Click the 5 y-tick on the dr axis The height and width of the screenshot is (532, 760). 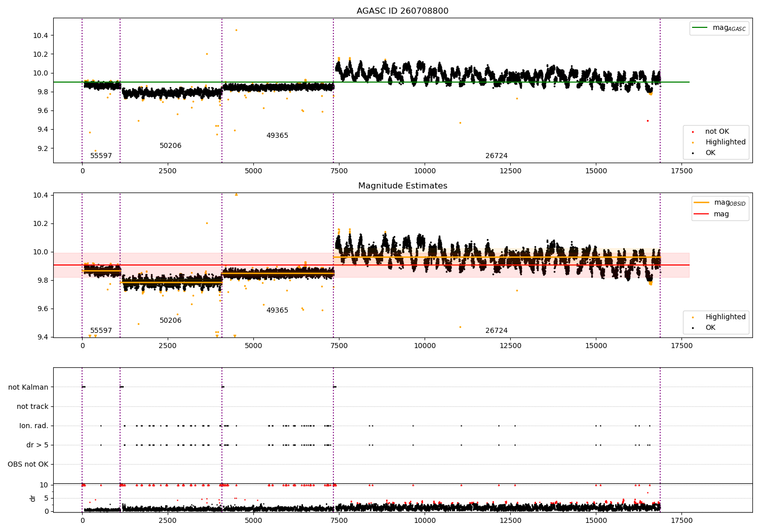coord(47,498)
